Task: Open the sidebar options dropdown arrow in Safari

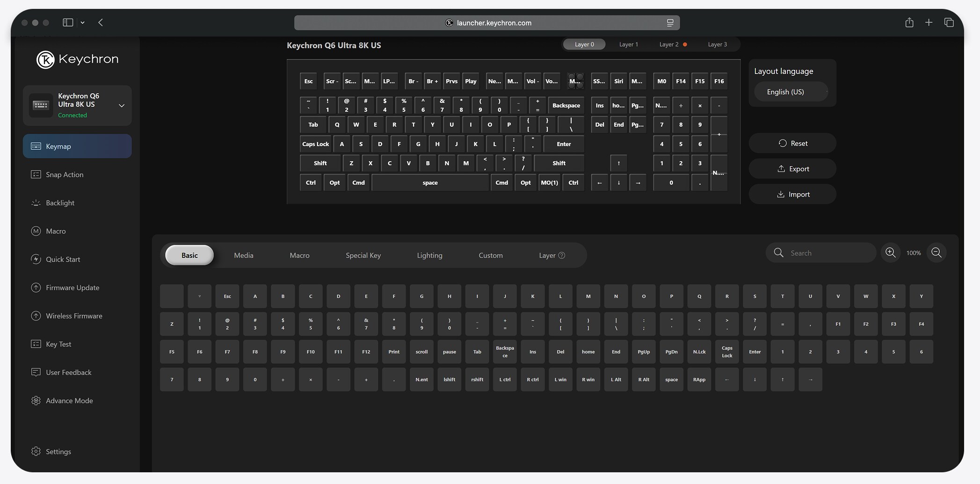Action: (82, 22)
